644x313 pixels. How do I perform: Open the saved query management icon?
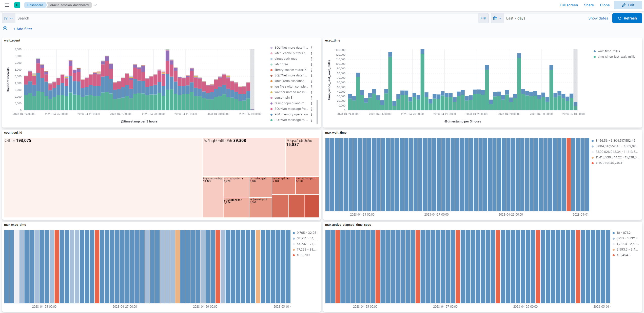tap(6, 18)
